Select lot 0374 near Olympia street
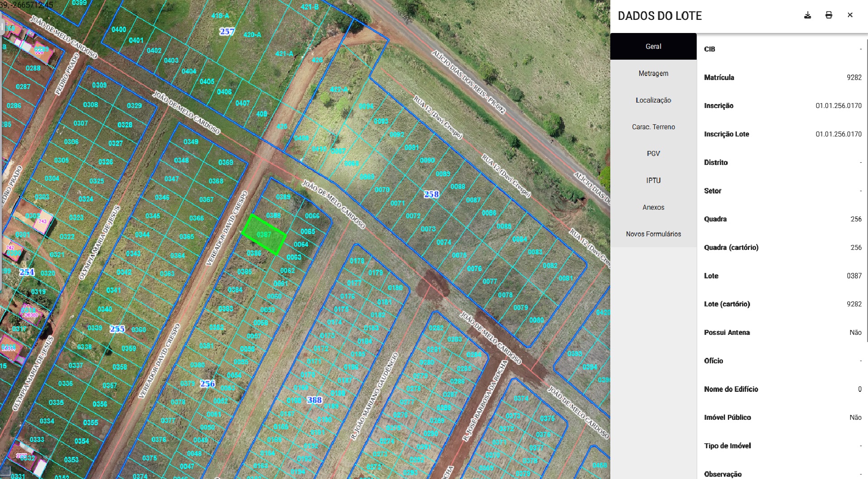Image resolution: width=868 pixels, height=479 pixels. click(140, 476)
